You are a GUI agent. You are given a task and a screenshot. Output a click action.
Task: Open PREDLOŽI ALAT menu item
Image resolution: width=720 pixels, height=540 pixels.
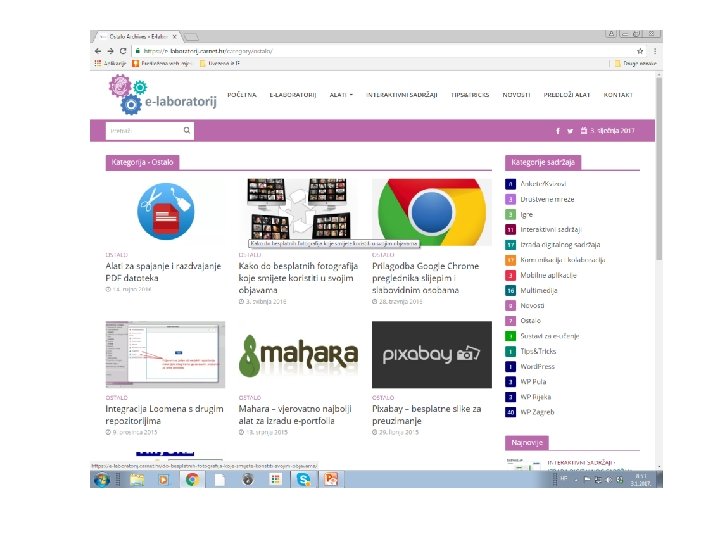click(567, 95)
